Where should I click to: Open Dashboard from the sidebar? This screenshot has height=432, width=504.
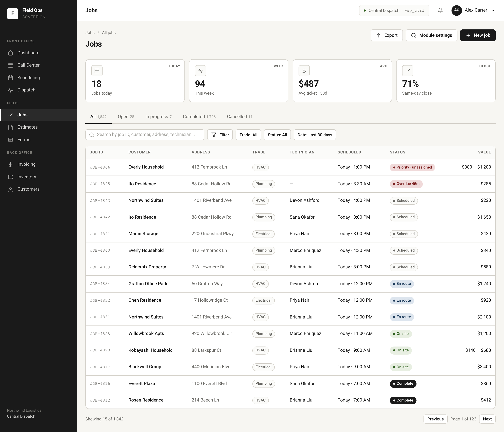pyautogui.click(x=38, y=53)
